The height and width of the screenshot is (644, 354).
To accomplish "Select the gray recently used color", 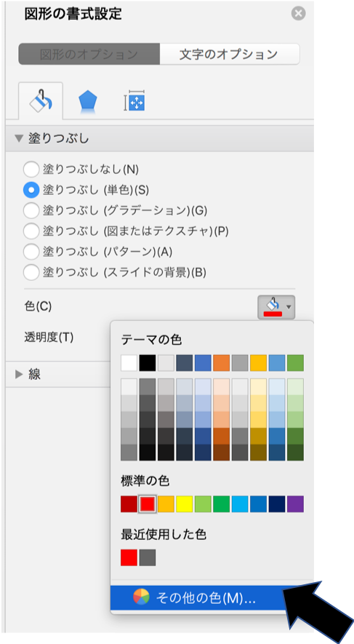I will [148, 557].
